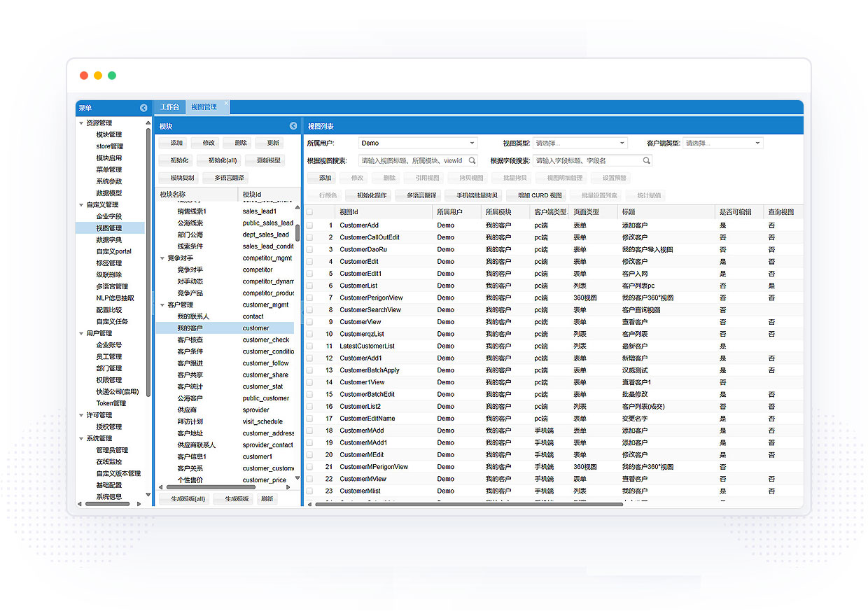The width and height of the screenshot is (868, 616).
Task: Switch to the 工作台 tab
Action: pyautogui.click(x=169, y=107)
